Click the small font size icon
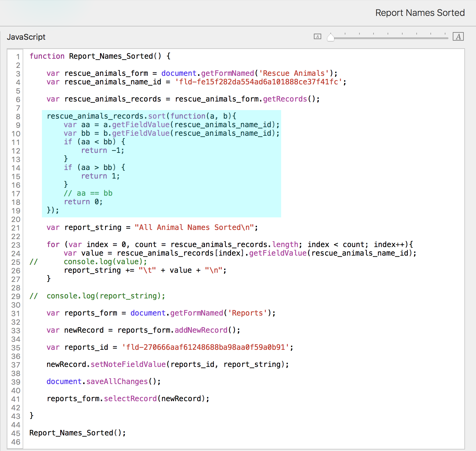 317,37
